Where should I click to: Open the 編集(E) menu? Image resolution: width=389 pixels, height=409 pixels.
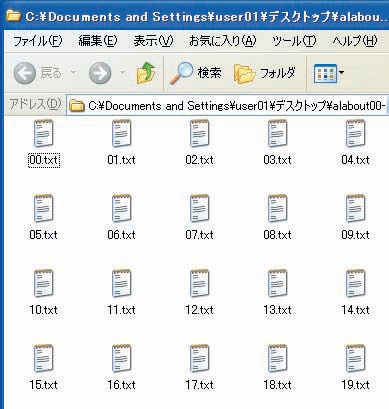click(98, 41)
